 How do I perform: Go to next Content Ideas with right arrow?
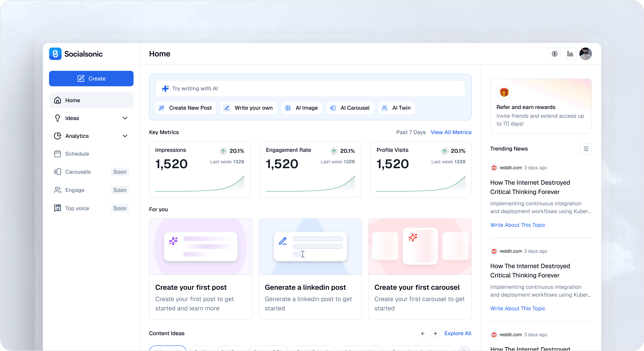pyautogui.click(x=435, y=333)
